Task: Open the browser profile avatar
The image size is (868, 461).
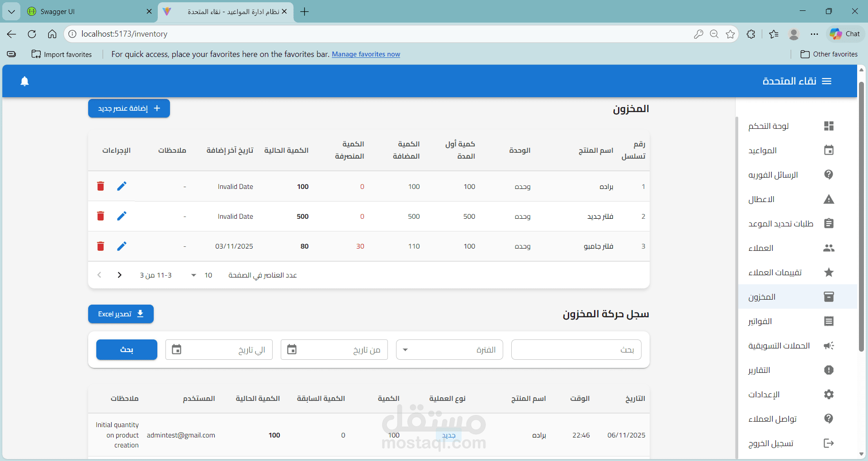Action: (x=793, y=34)
